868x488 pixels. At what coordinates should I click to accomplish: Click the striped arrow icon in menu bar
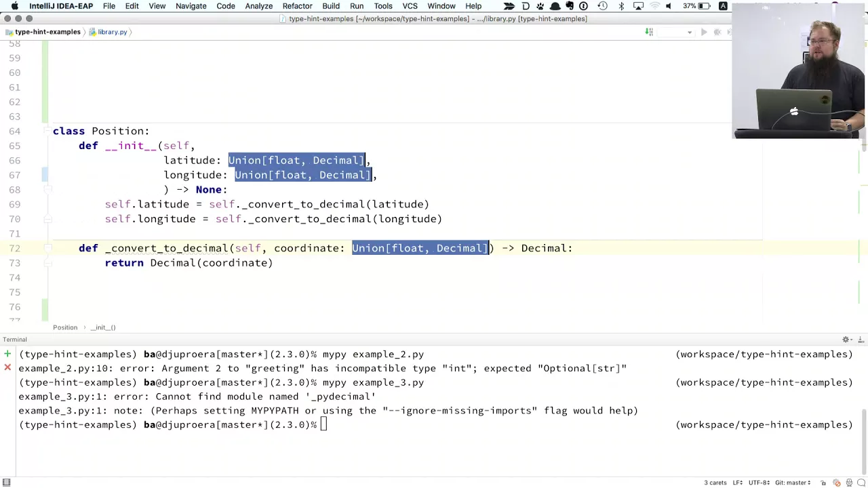(x=509, y=6)
